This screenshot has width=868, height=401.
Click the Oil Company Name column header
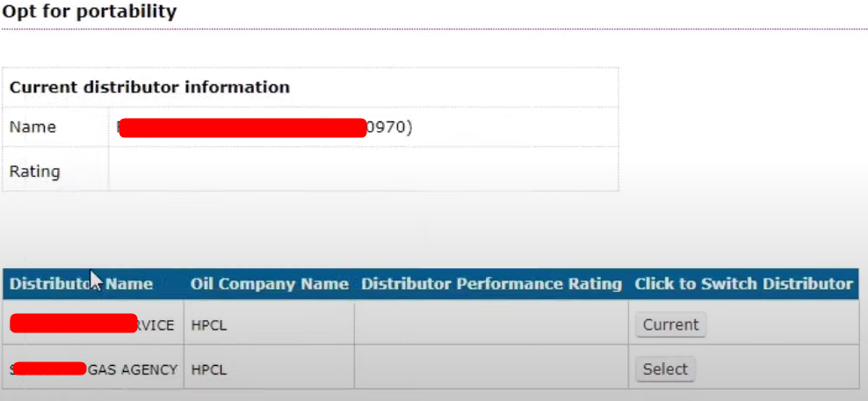pos(269,284)
